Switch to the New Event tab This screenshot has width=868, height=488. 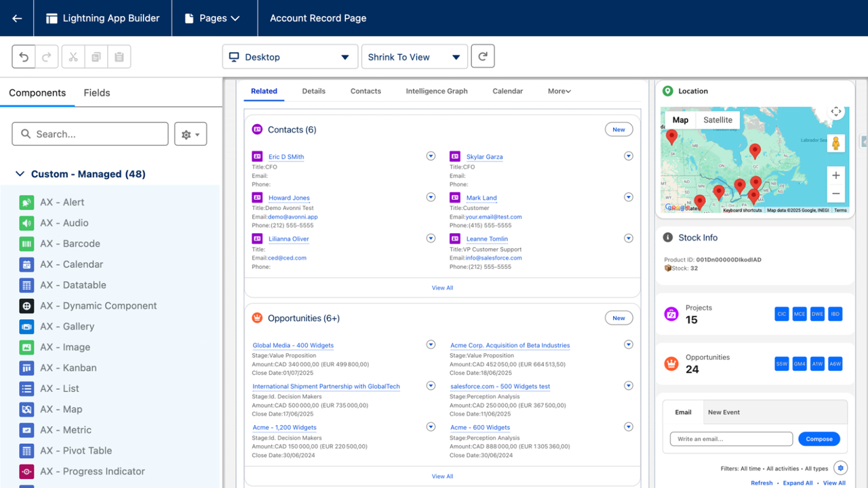click(724, 412)
